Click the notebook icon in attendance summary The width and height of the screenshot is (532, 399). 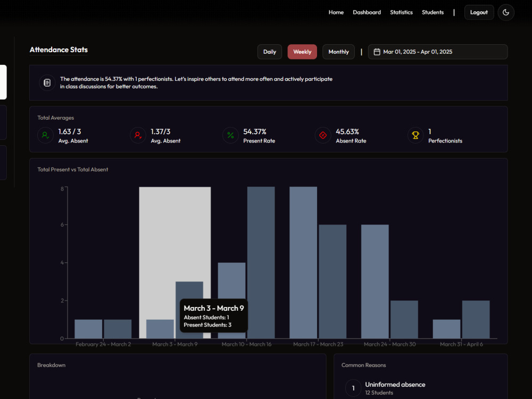[x=47, y=83]
